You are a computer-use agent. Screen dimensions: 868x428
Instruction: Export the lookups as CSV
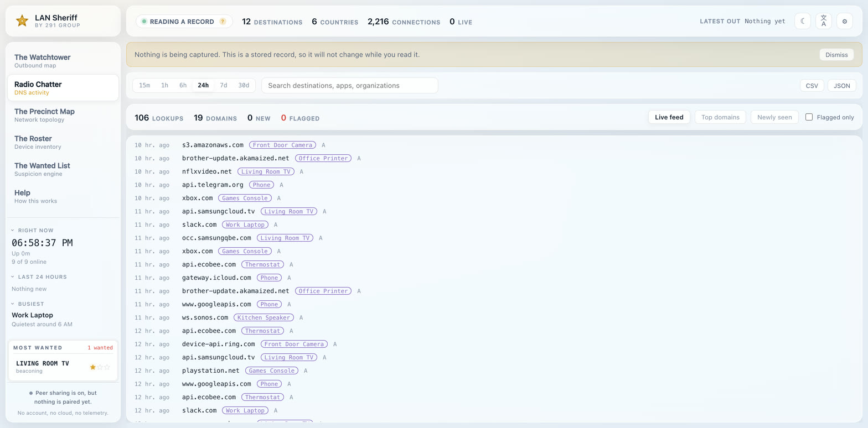point(812,86)
